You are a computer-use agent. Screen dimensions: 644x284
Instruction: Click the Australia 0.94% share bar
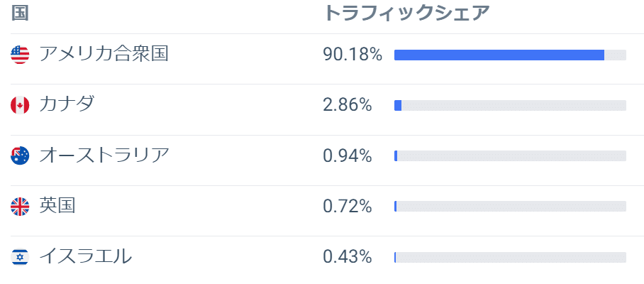point(510,156)
